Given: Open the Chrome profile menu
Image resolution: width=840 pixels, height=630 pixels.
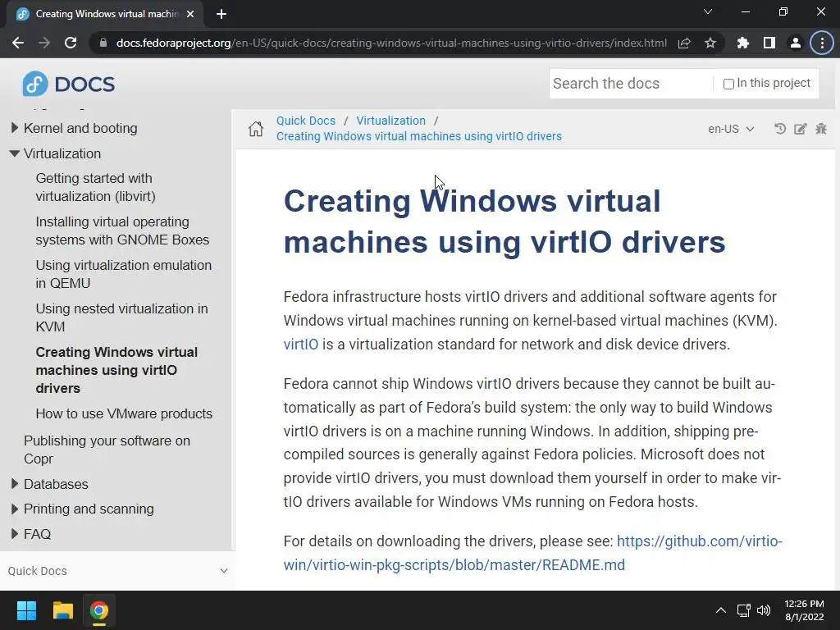Looking at the screenshot, I should [x=796, y=43].
